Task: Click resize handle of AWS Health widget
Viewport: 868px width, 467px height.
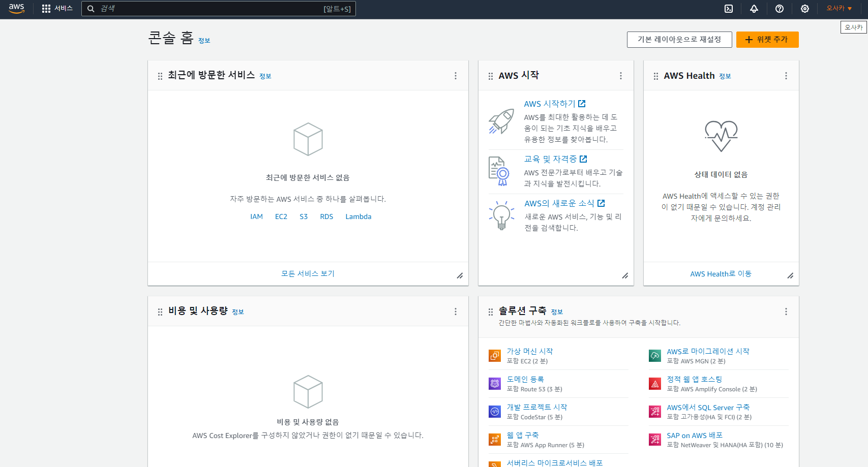Action: [x=790, y=275]
